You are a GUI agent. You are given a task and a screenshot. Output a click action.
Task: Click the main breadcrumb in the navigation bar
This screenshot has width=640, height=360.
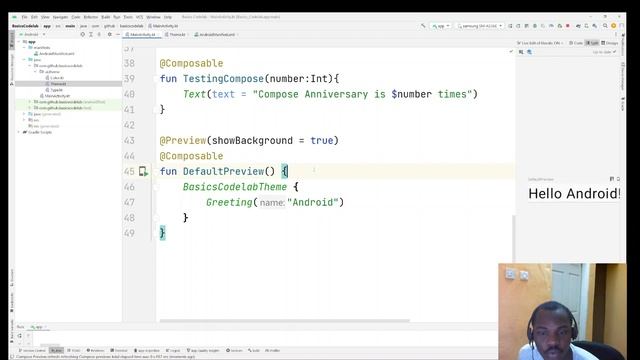click(70, 26)
